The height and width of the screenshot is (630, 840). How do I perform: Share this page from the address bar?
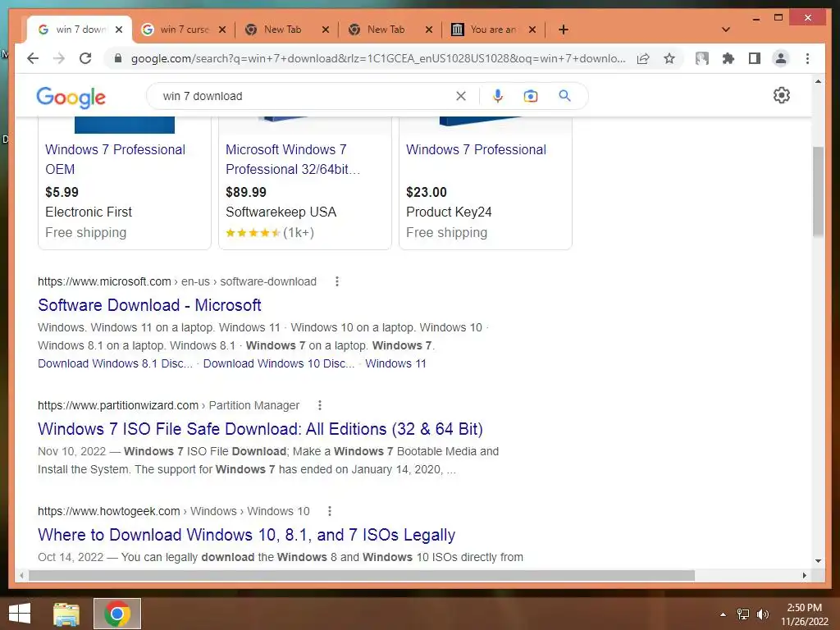click(643, 58)
